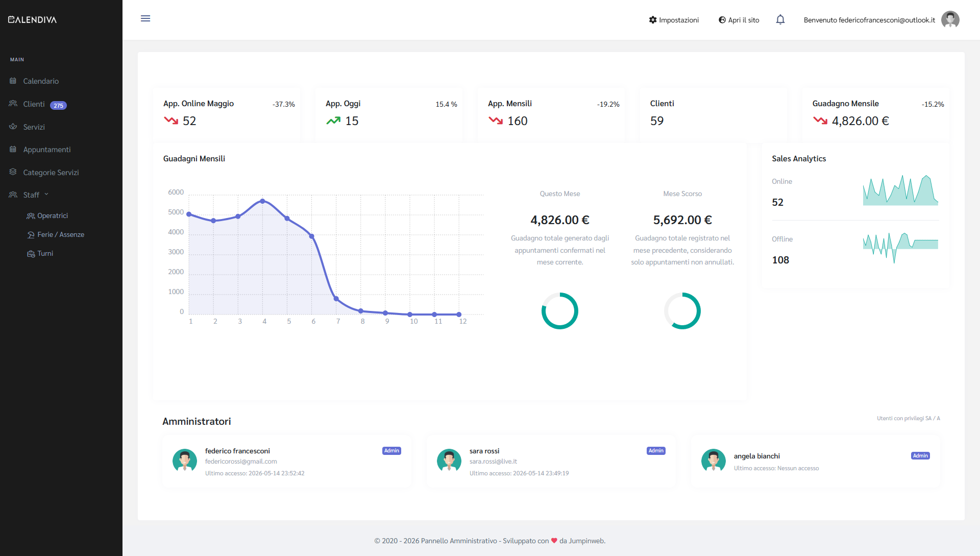The height and width of the screenshot is (556, 980).
Task: Click Utenti con privilegi SA / A
Action: [x=909, y=418]
